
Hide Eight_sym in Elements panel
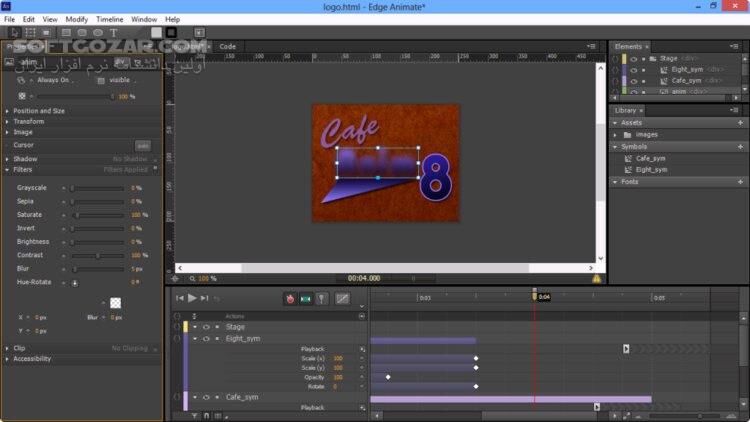click(x=634, y=70)
